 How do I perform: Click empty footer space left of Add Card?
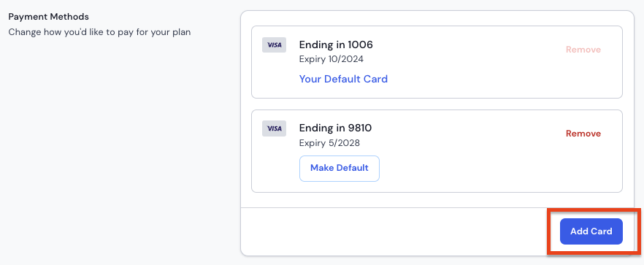(394, 231)
